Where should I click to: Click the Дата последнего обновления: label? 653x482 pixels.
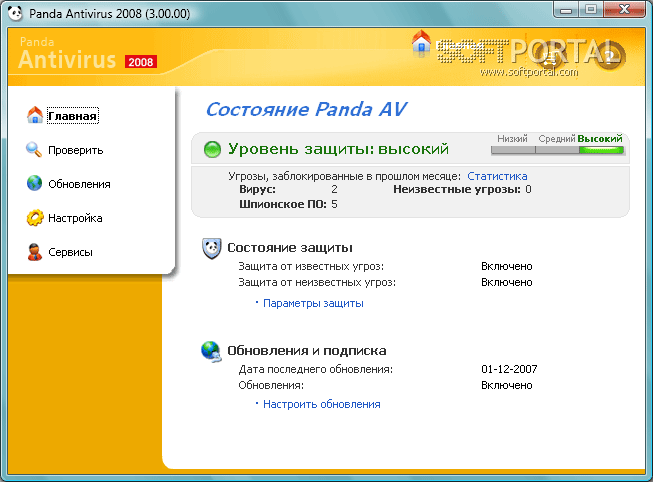(315, 369)
